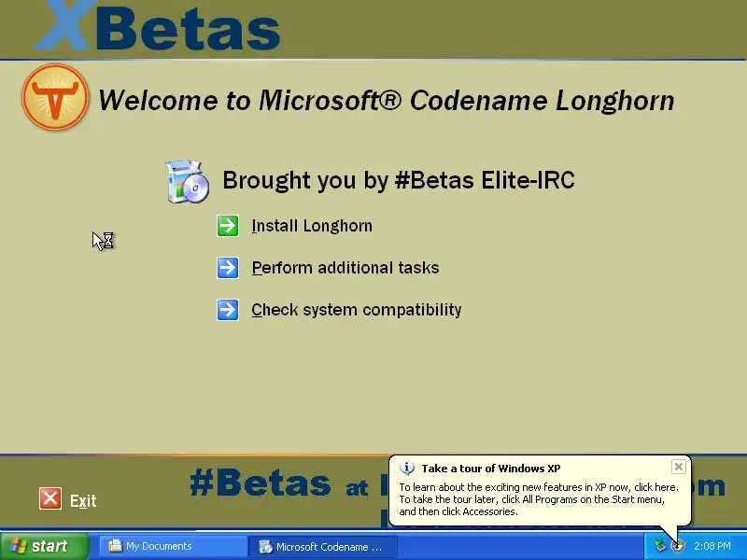
Task: Open the Windows Start menu
Action: tap(45, 546)
